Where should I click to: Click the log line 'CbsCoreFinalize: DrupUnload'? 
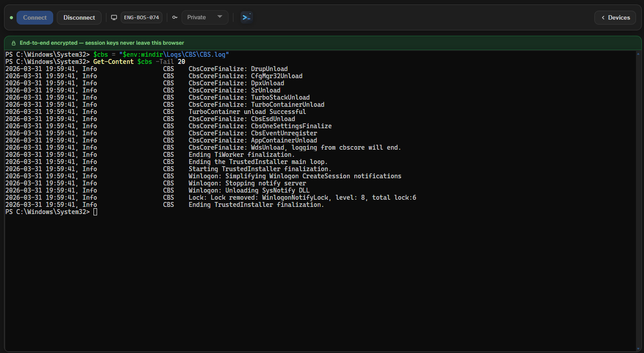[147, 69]
